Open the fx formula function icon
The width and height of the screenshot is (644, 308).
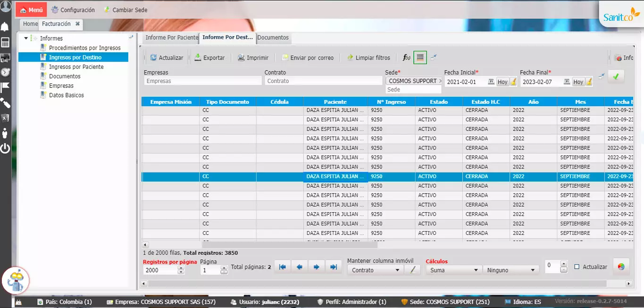click(406, 58)
